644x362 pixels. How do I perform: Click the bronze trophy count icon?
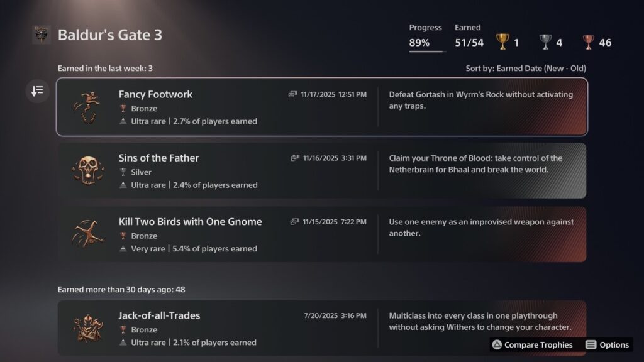point(588,42)
